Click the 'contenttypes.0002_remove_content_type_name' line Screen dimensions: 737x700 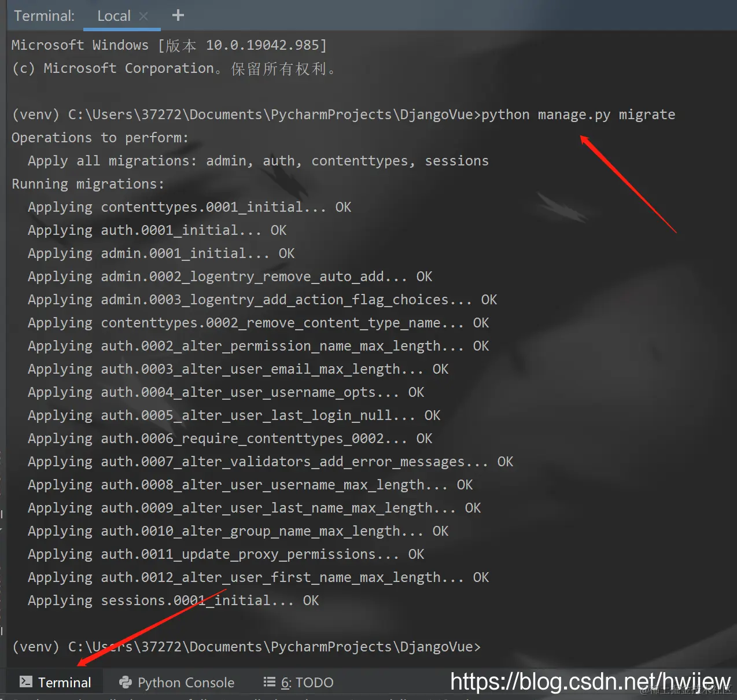pyautogui.click(x=258, y=323)
